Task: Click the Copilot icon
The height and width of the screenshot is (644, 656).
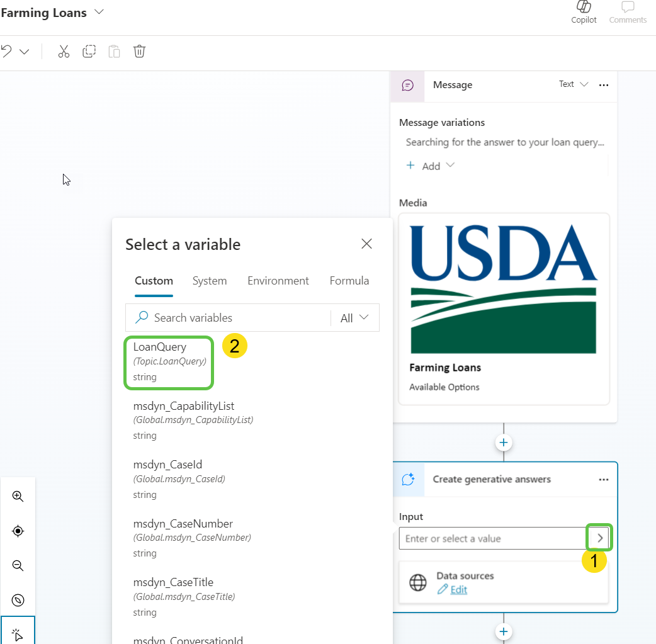Action: [x=584, y=8]
